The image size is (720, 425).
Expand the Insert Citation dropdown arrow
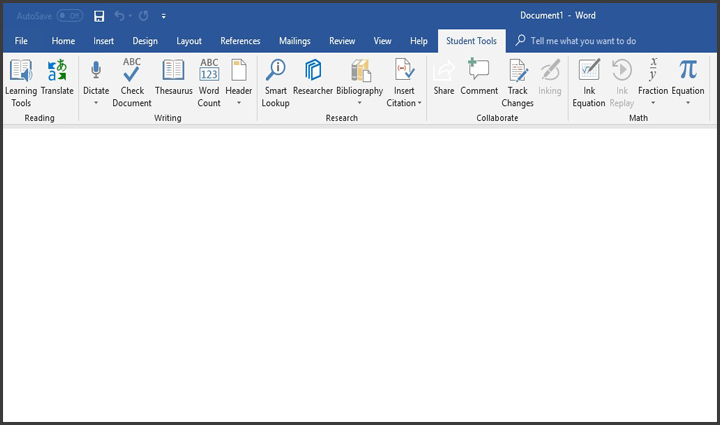click(x=419, y=103)
